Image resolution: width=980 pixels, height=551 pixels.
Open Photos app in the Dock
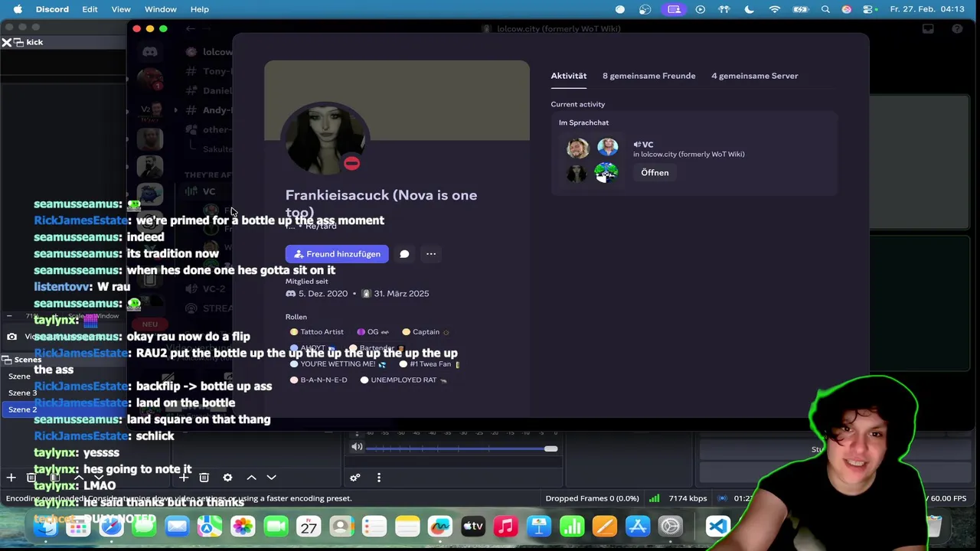tap(243, 527)
